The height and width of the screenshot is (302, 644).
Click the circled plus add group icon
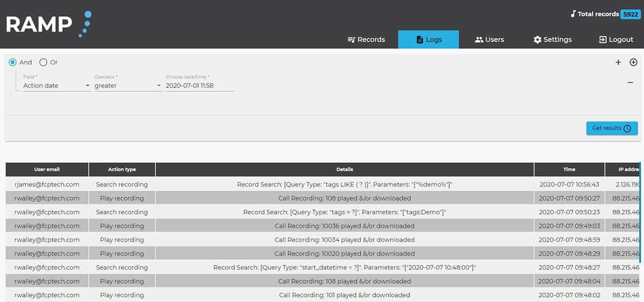633,62
